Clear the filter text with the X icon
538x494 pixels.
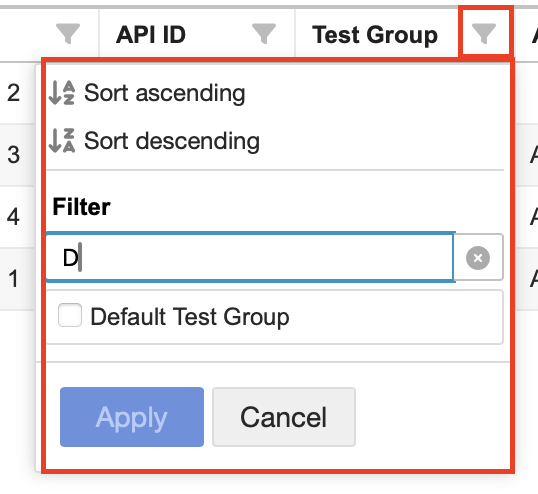[478, 258]
